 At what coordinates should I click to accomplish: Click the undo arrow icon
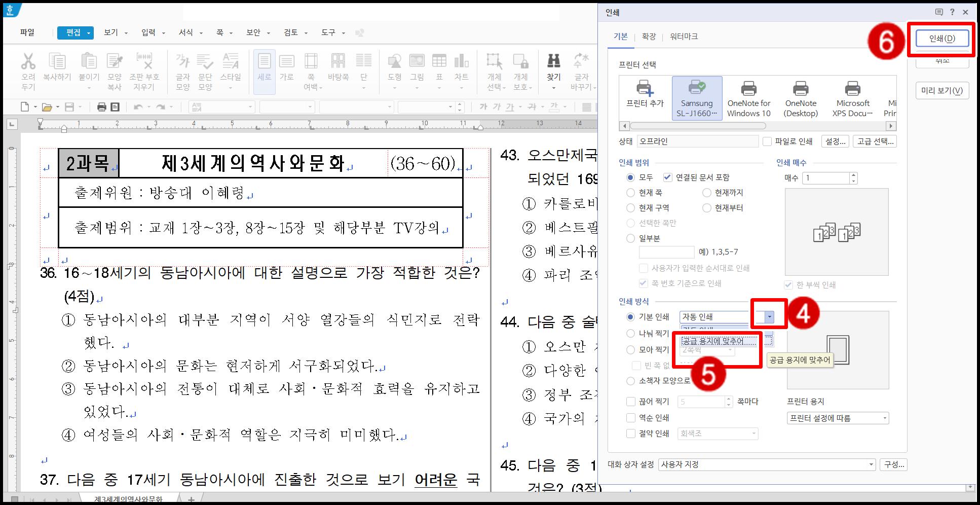138,107
